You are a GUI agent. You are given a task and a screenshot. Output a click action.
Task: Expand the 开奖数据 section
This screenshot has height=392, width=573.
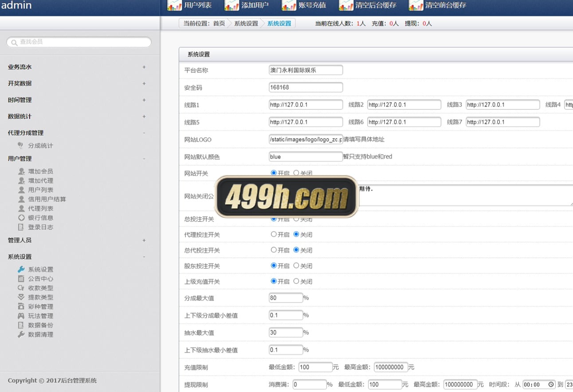pos(144,83)
